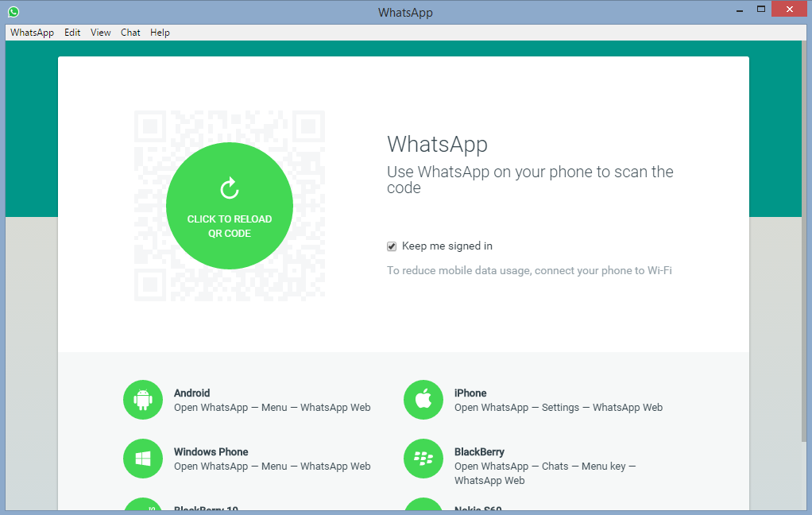Open the Edit menu
812x515 pixels.
coord(72,32)
